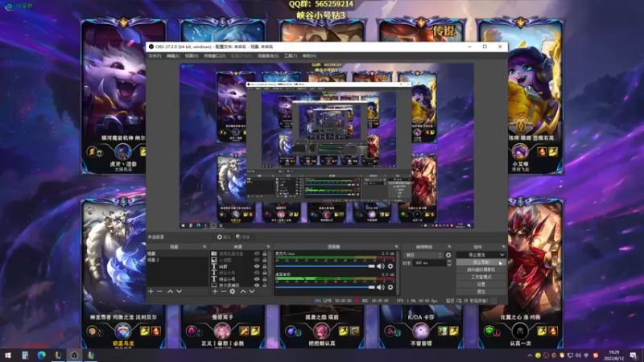Image resolution: width=644 pixels, height=362 pixels.
Task: Toggle the lock on the 小地图 source
Action: [x=265, y=260]
